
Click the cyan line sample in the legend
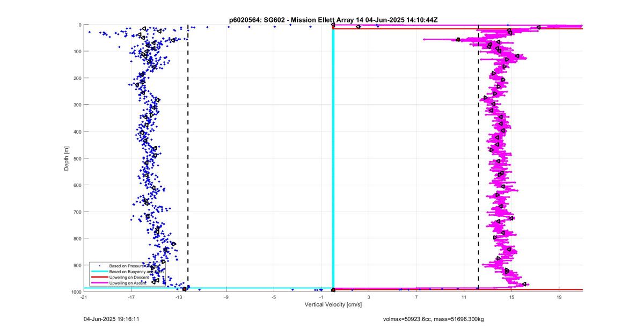click(99, 272)
